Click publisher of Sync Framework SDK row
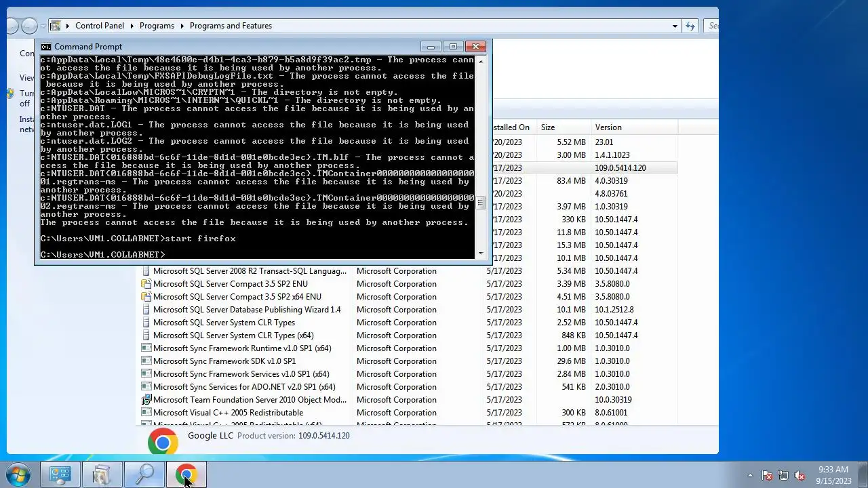 pos(397,361)
